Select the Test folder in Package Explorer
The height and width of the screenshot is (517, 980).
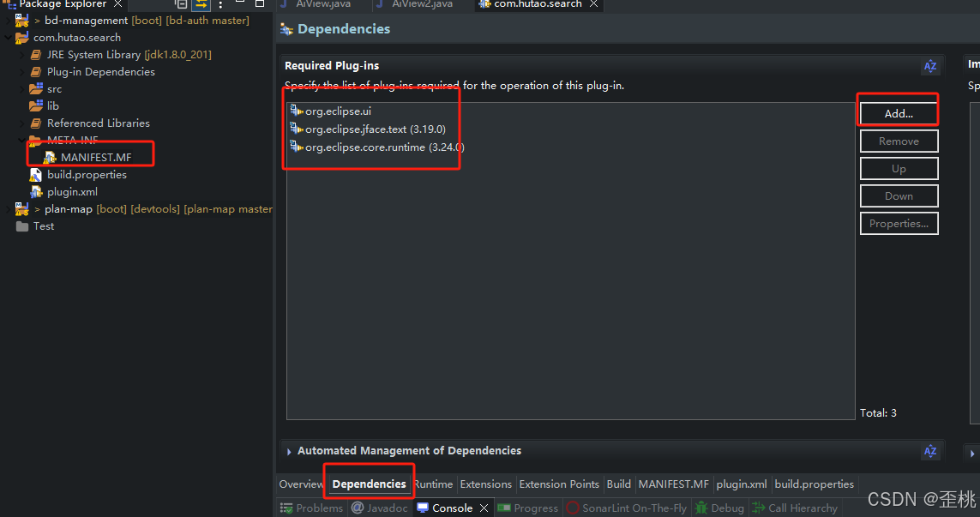[x=44, y=226]
